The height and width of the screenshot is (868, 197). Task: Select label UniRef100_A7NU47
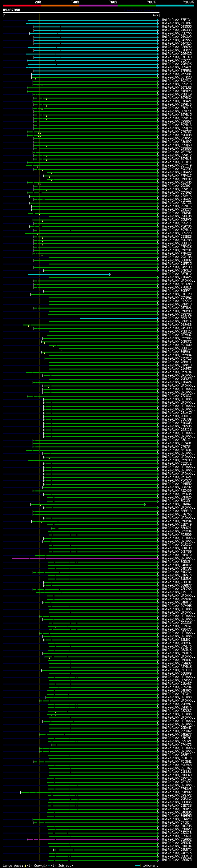(x=177, y=504)
